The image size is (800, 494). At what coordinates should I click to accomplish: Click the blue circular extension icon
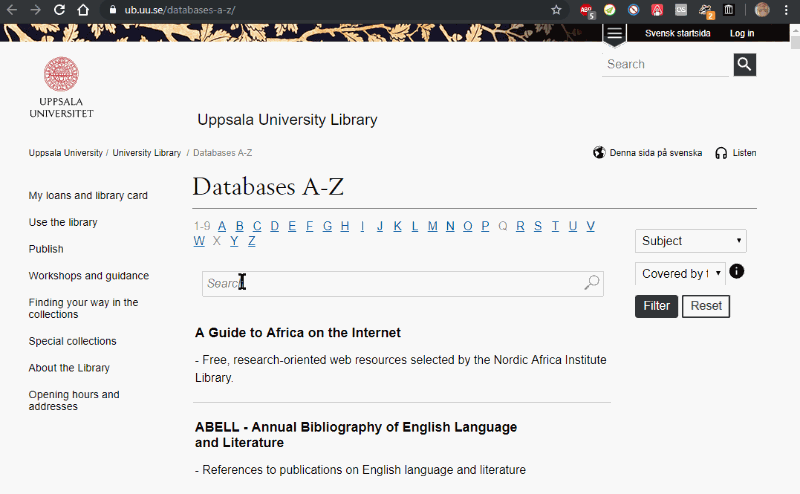634,10
